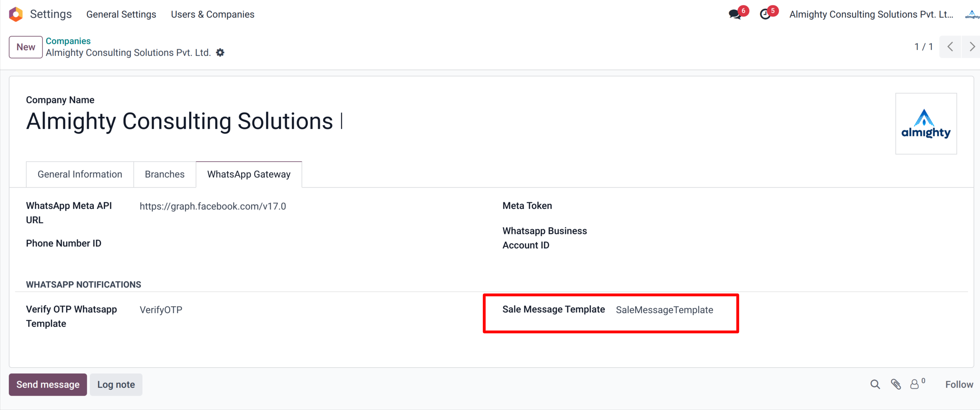980x410 pixels.
Task: Open the company switcher Almighty Consulting Solutions
Action: click(871, 14)
